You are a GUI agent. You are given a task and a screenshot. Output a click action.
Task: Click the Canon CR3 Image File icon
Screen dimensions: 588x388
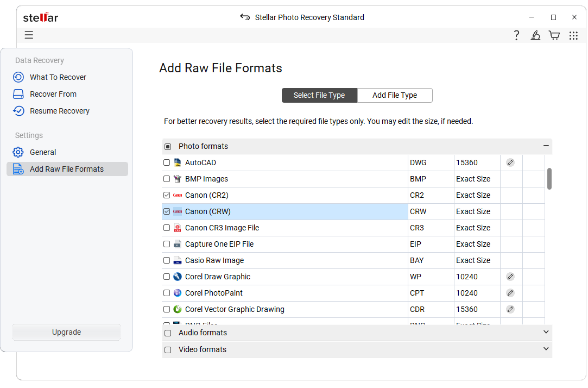(178, 228)
